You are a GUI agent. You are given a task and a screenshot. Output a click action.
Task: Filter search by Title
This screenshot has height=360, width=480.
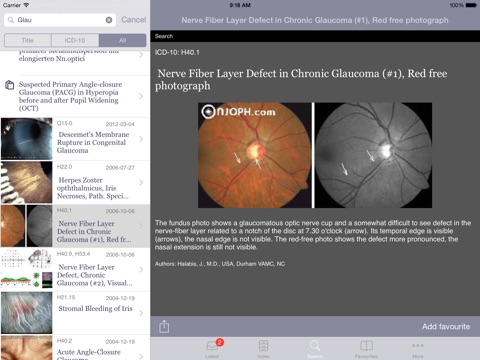(28, 40)
